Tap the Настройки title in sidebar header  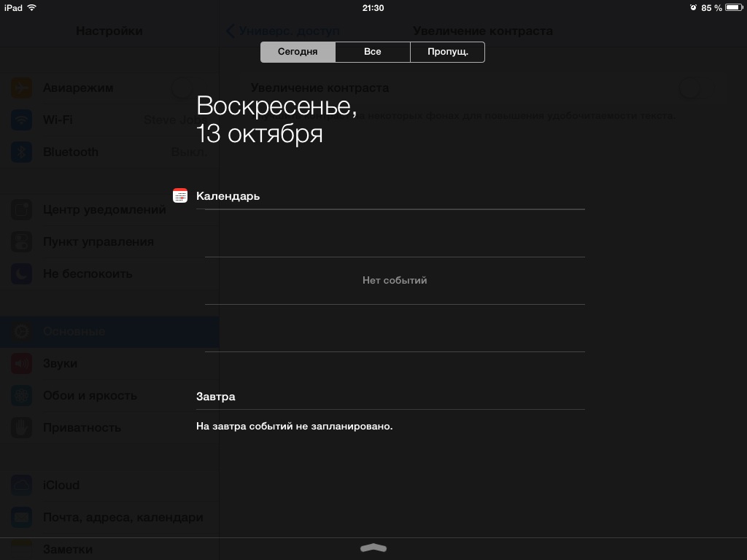[109, 31]
